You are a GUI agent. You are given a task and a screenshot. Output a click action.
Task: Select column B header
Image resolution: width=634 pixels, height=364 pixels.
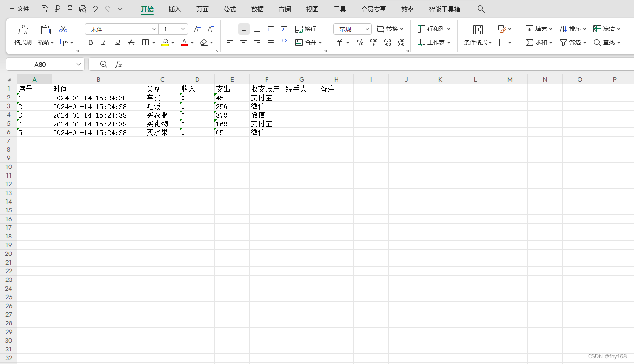coord(99,79)
